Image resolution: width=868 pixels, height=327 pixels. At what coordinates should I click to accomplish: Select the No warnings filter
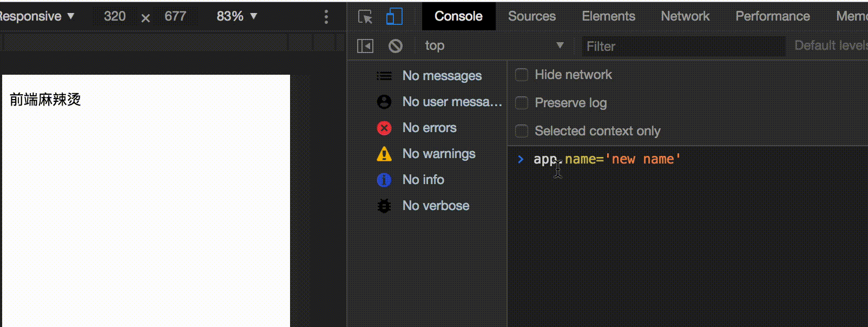pyautogui.click(x=438, y=154)
